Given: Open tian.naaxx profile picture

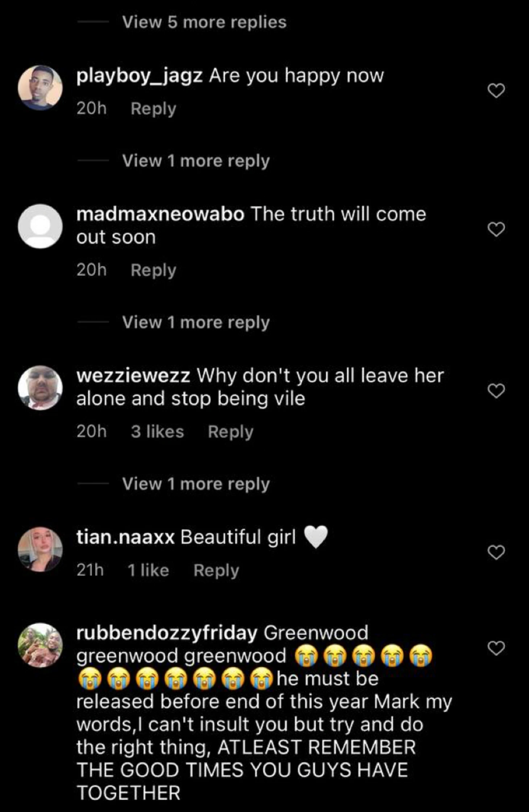Looking at the screenshot, I should pos(40,550).
